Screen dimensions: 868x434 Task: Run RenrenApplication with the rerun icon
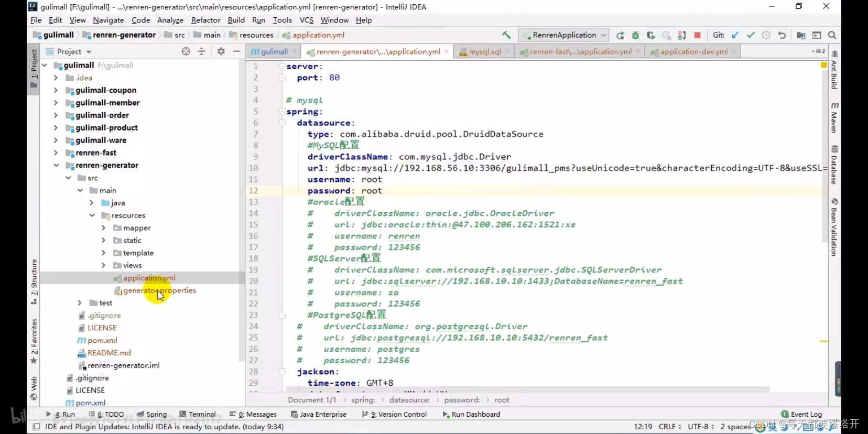click(x=620, y=35)
